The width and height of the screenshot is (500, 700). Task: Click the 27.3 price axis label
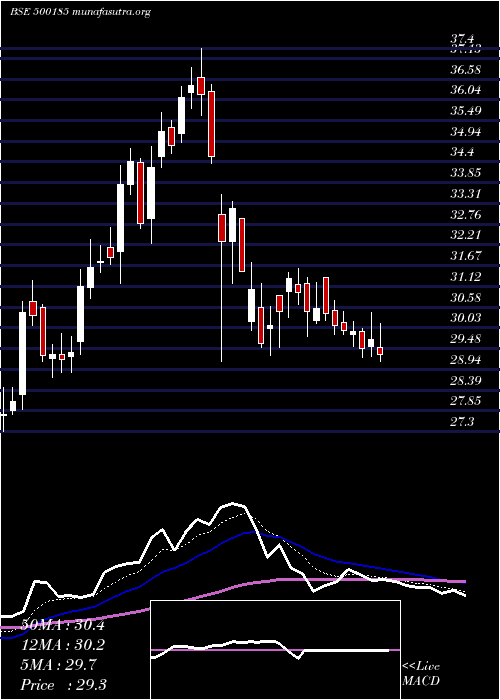(462, 421)
